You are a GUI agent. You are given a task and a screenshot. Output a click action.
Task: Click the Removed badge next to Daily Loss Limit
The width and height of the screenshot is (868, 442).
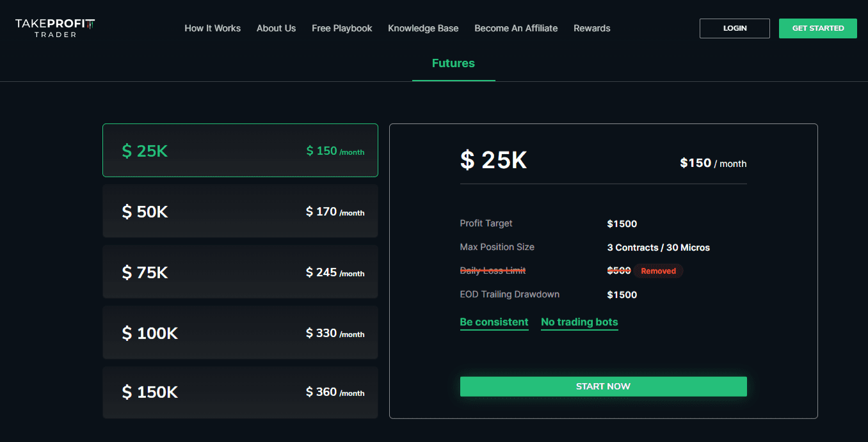pos(658,271)
